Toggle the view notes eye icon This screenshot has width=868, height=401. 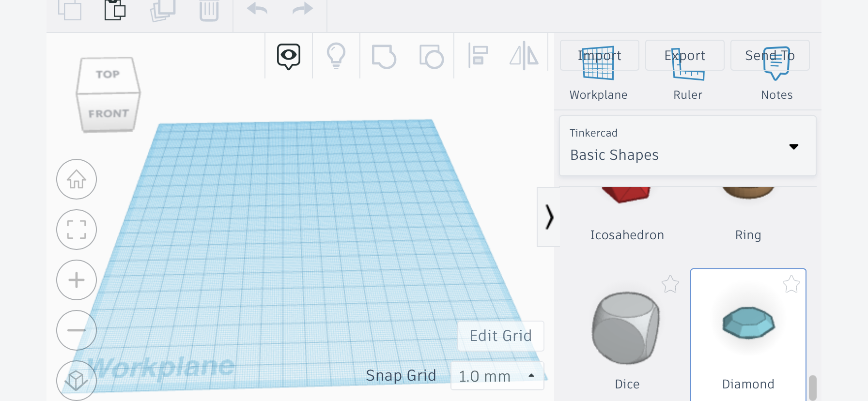[289, 56]
